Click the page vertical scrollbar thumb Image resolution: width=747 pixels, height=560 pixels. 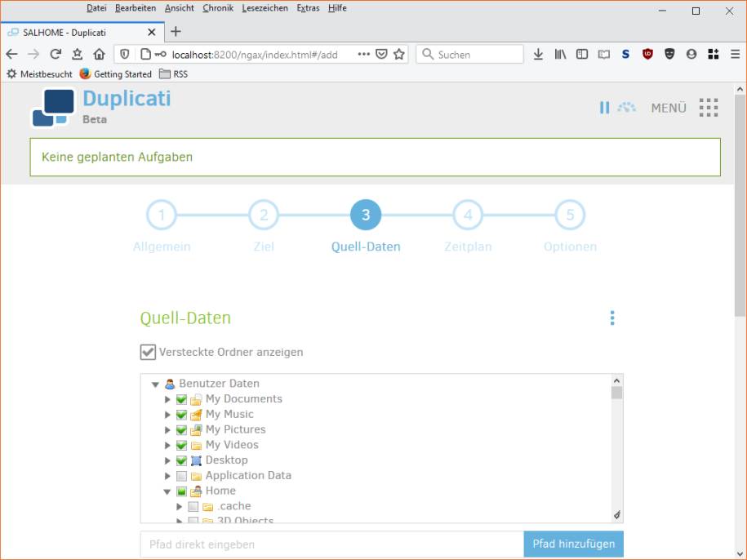tap(740, 206)
